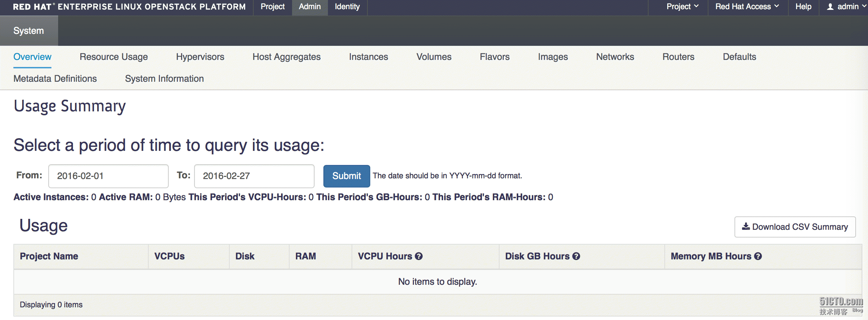868x320 pixels.
Task: Open the admin user menu
Action: pos(846,7)
